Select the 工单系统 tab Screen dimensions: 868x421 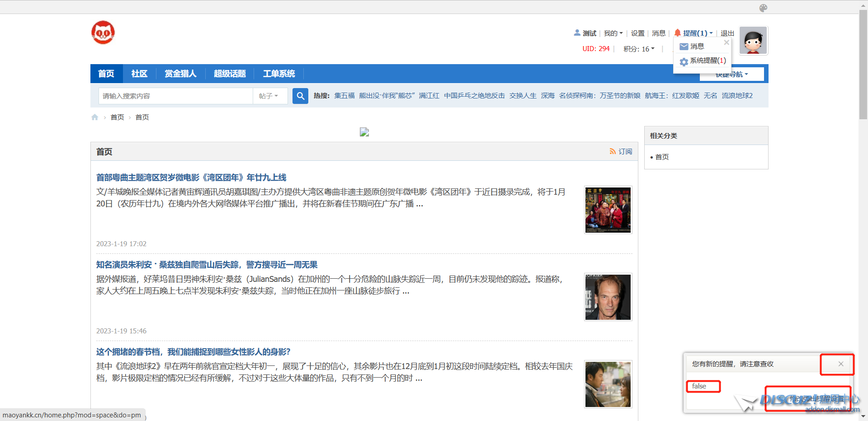click(278, 74)
